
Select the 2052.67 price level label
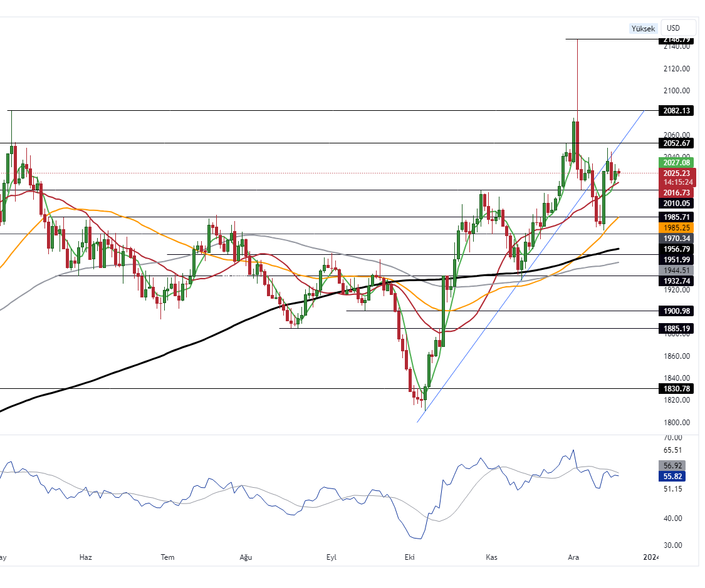point(676,143)
